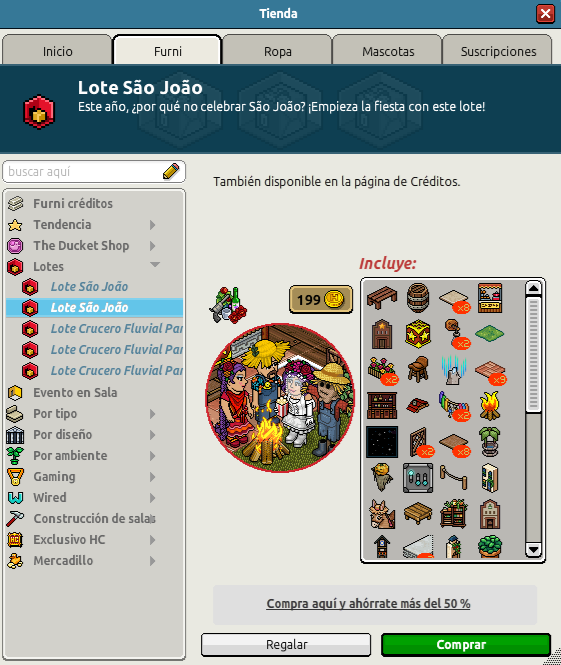Open Compra aquí y ahórrate más link
Screen dimensions: 561x665
tap(368, 604)
